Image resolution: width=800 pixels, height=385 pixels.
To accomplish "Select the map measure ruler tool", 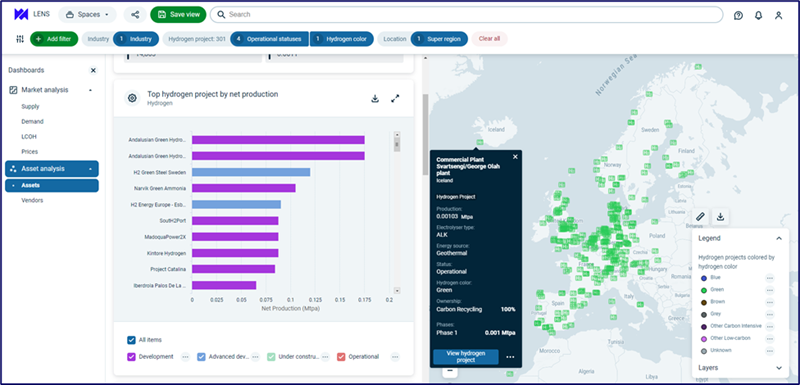I will [x=701, y=217].
